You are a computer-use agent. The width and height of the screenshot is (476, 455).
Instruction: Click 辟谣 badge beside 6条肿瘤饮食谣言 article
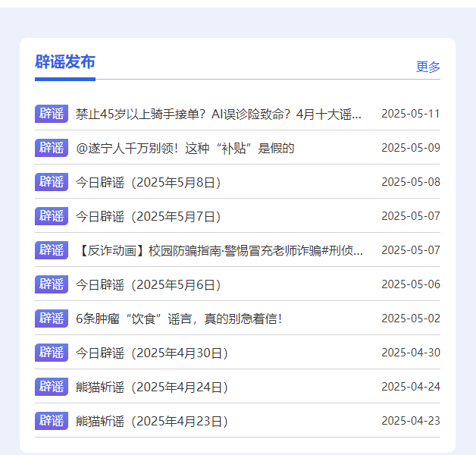point(52,318)
